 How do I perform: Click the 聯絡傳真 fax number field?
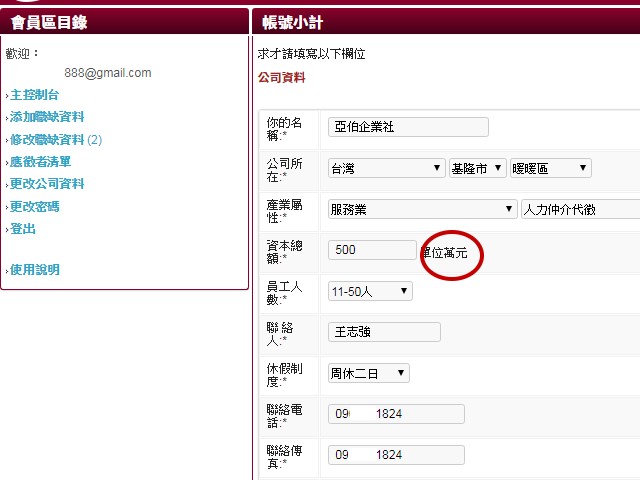pos(396,455)
